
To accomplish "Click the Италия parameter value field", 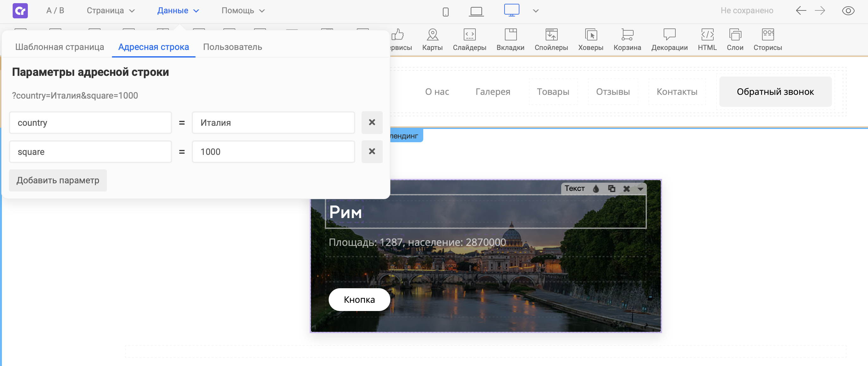I will tap(273, 123).
